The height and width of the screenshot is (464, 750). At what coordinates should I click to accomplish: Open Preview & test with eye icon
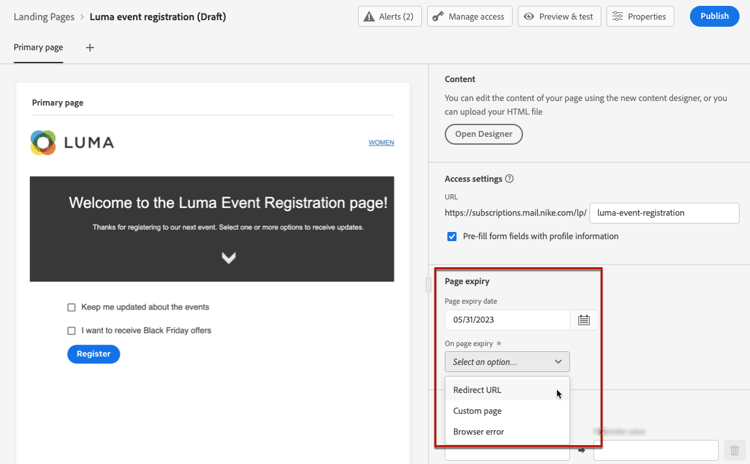(559, 17)
